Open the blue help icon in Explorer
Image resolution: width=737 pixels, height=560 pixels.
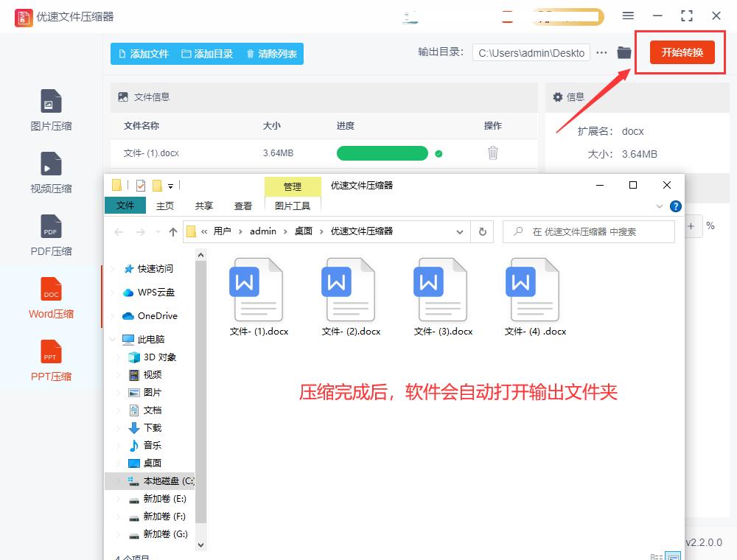[676, 206]
